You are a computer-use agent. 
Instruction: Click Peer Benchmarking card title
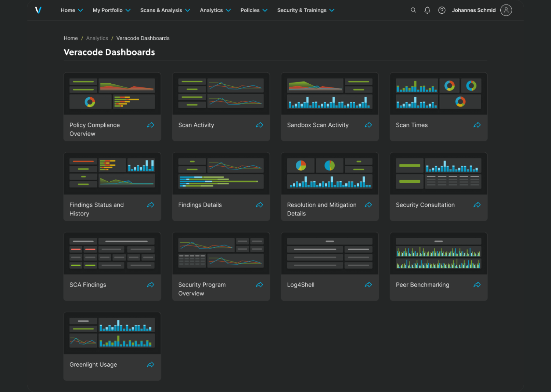click(x=422, y=285)
